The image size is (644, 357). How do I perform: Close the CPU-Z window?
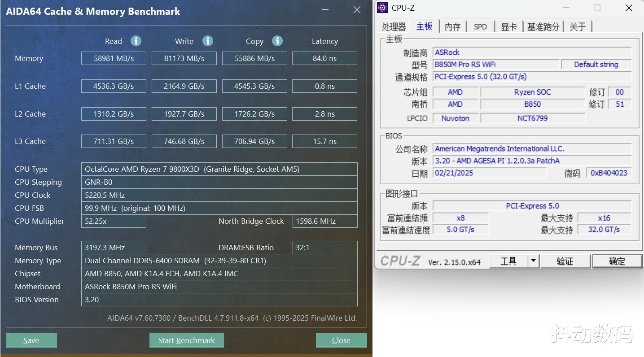(629, 8)
